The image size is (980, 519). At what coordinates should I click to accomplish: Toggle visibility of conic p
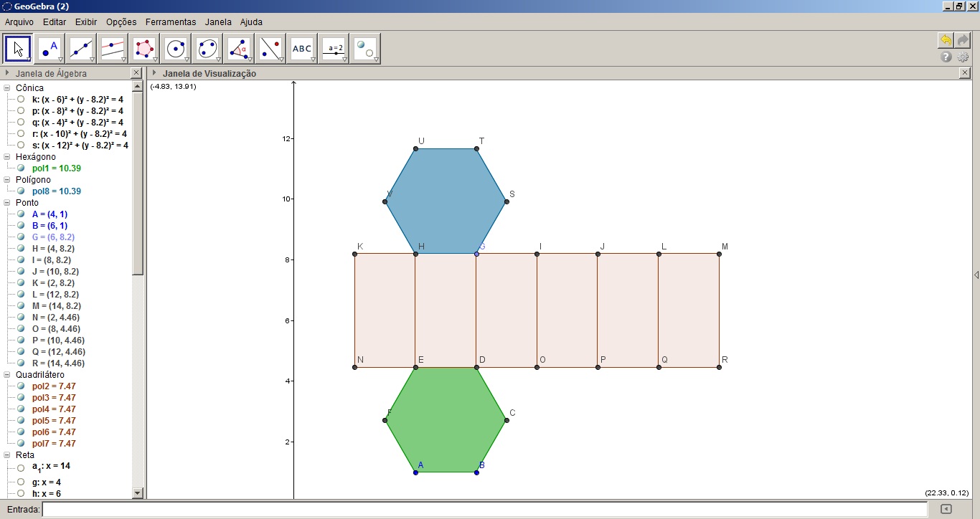tap(21, 111)
